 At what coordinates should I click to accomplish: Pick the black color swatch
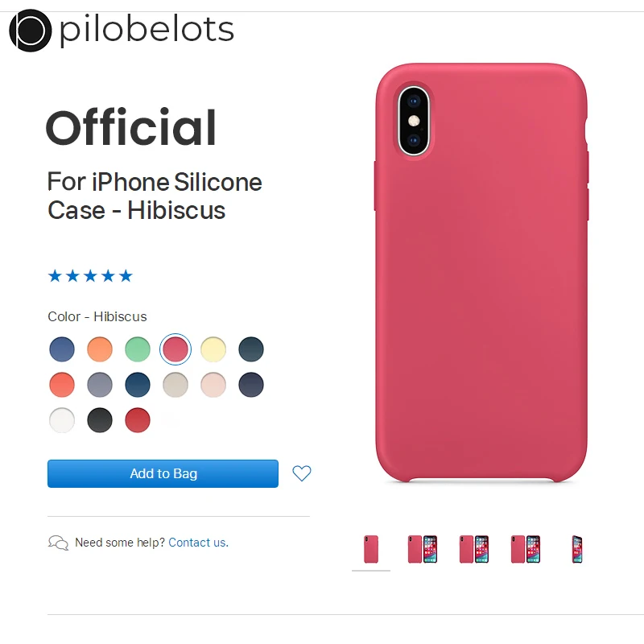tap(100, 420)
